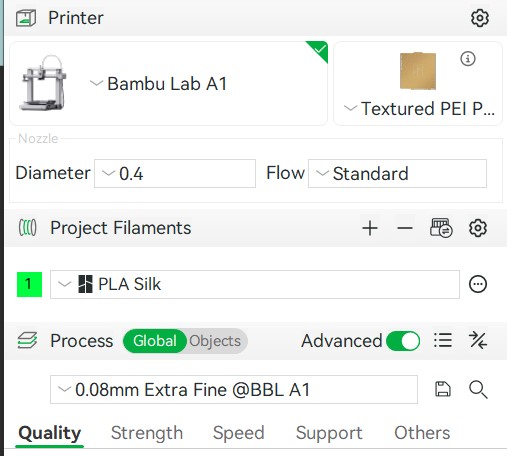This screenshot has width=507, height=456.
Task: Switch process scope to Objects
Action: (x=215, y=341)
